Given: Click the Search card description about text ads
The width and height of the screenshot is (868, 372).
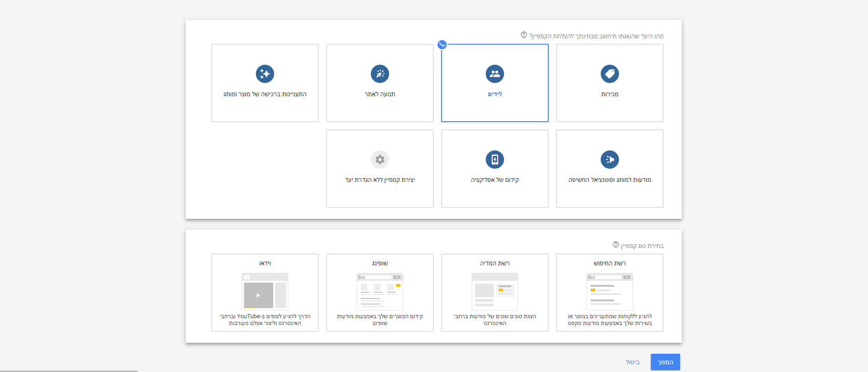Looking at the screenshot, I should 610,320.
